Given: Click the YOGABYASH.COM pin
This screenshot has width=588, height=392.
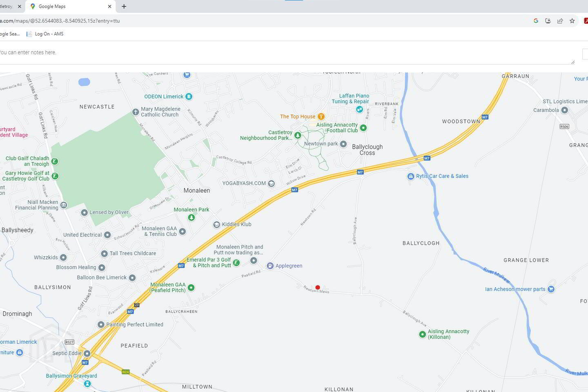Looking at the screenshot, I should tap(272, 184).
